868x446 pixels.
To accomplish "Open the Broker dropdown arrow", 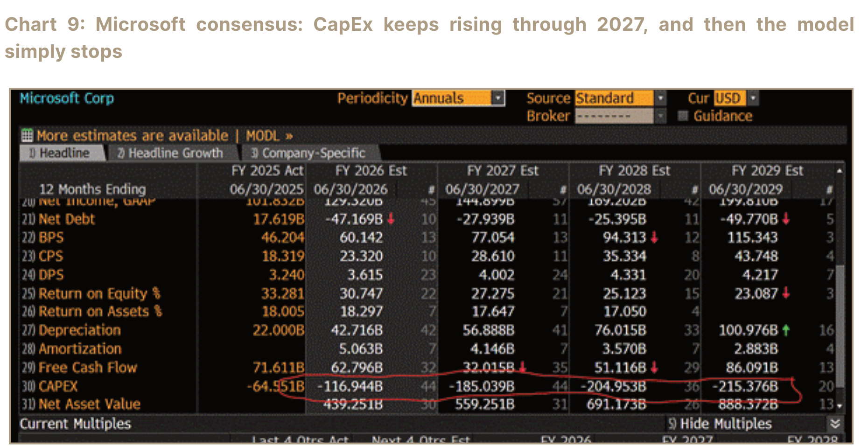I will [x=660, y=116].
